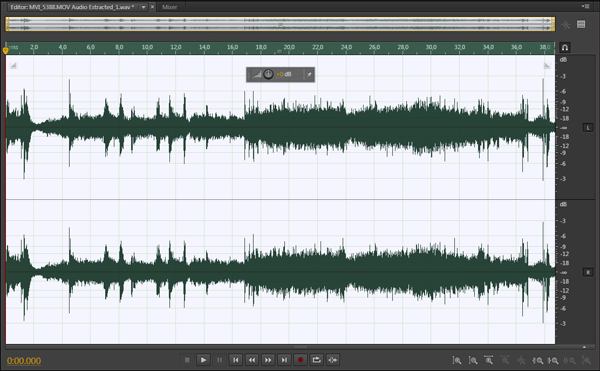Click the dB label on right channel scale
This screenshot has width=600, height=371.
563,205
